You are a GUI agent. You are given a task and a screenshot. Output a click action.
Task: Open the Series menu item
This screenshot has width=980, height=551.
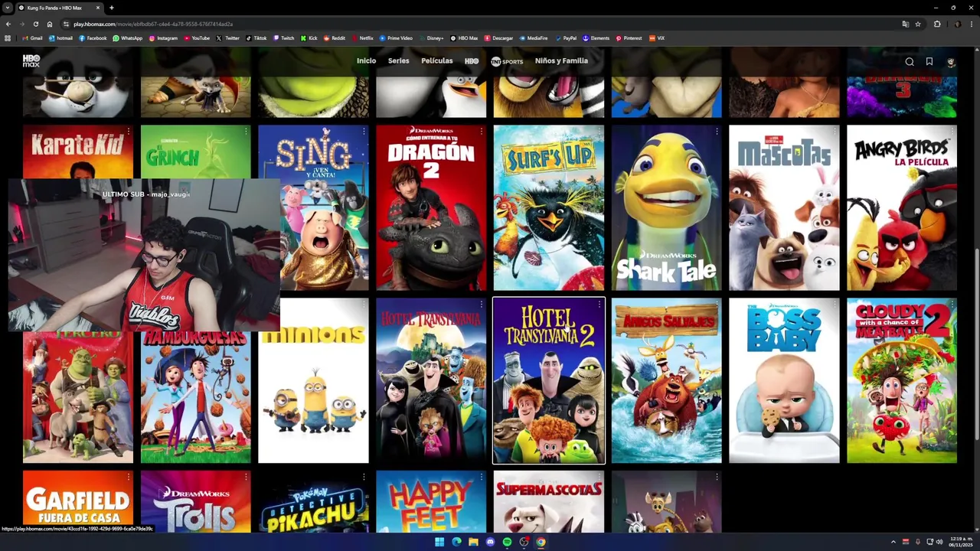click(x=398, y=61)
